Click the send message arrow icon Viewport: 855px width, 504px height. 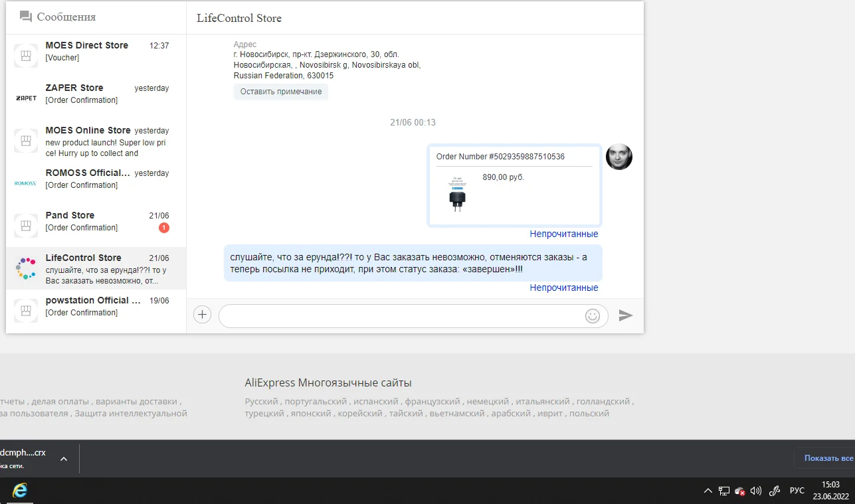click(x=626, y=316)
